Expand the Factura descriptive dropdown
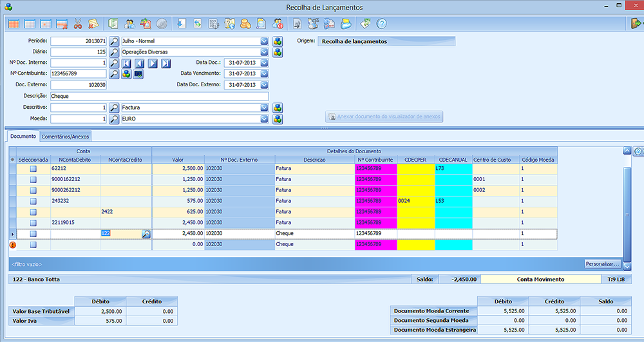Screen dimensions: 644x342 click(264, 108)
